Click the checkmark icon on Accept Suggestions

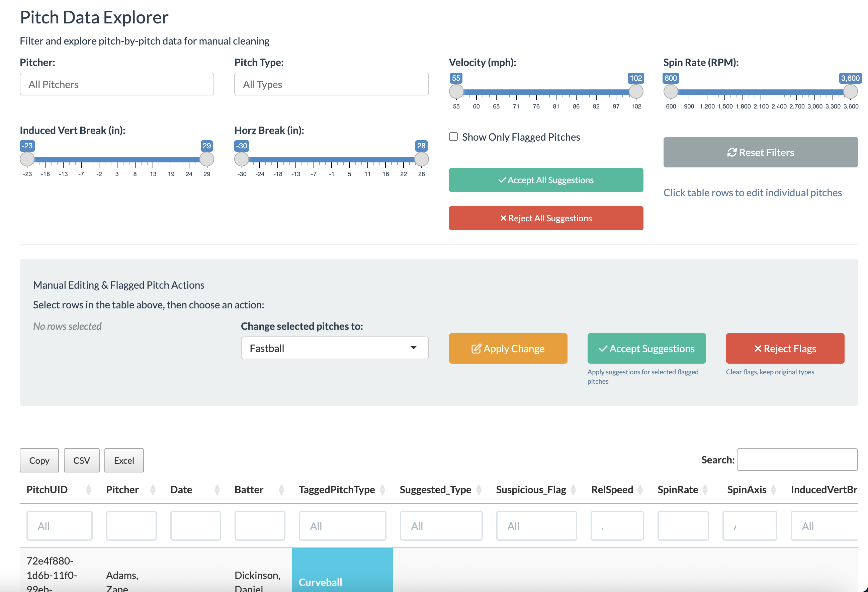click(x=603, y=348)
